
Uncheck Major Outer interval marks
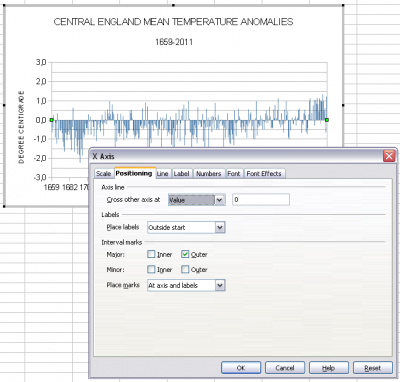tap(185, 254)
